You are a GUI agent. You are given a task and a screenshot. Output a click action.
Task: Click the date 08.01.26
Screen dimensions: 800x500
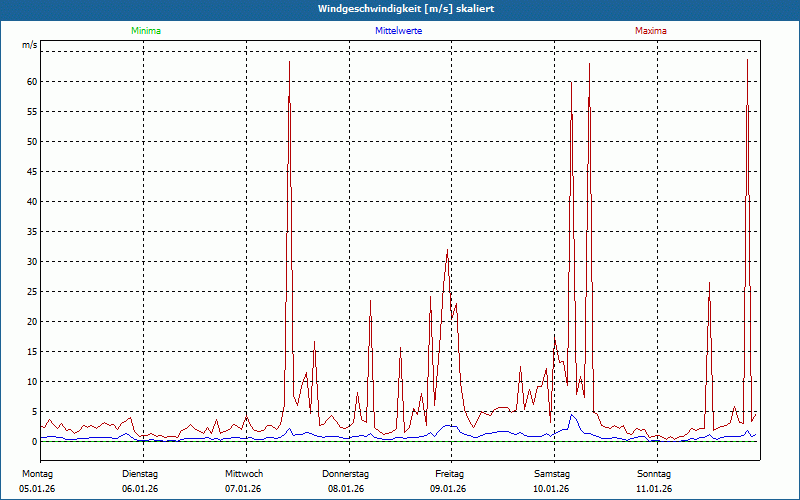[345, 489]
